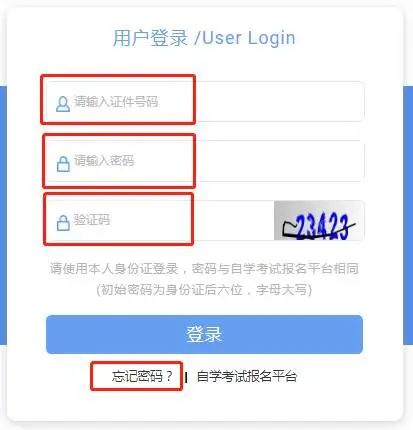
Task: Focus the 请输入密码 input field
Action: click(x=204, y=161)
